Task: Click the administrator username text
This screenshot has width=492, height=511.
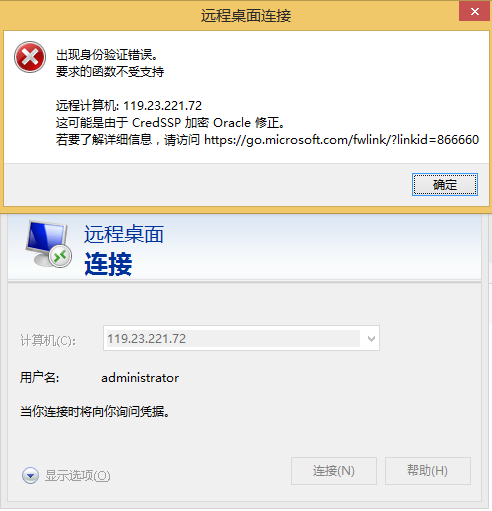Action: (140, 378)
